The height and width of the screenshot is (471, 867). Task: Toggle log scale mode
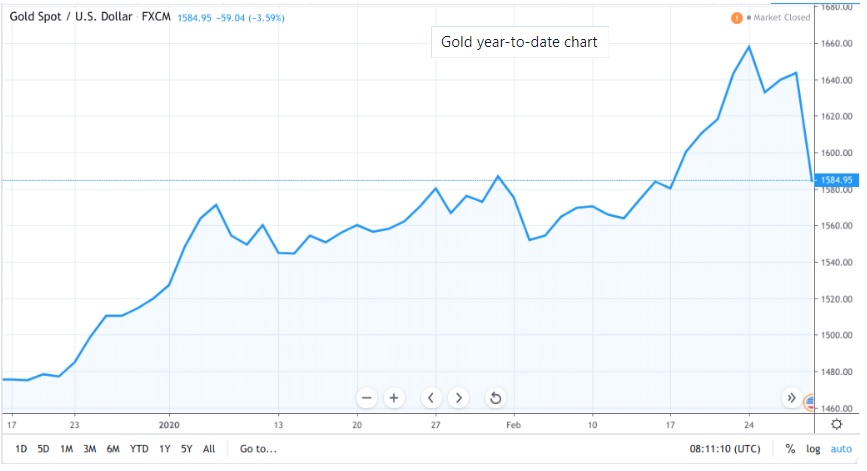814,449
